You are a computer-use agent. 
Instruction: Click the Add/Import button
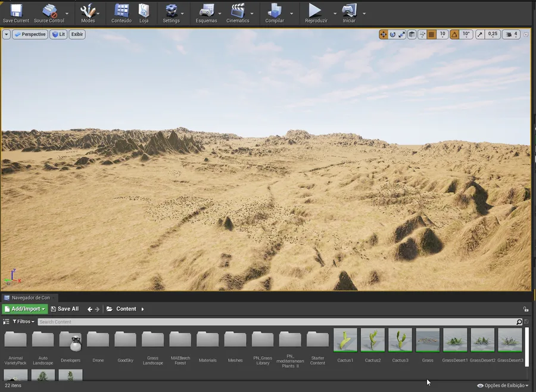24,309
